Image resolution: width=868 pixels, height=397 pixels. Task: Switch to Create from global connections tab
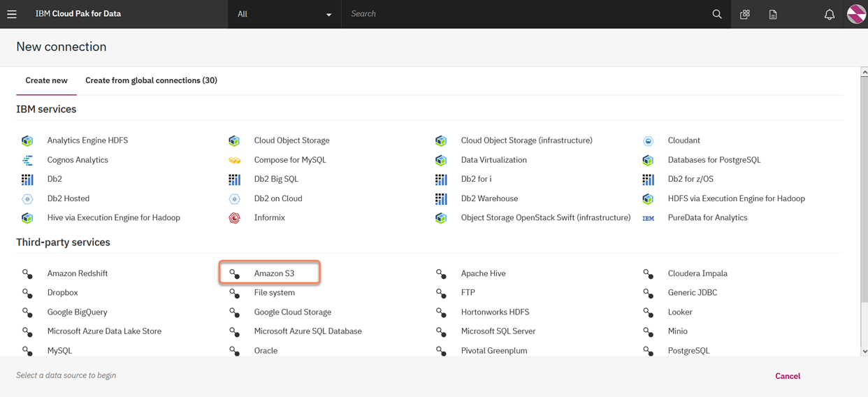click(151, 80)
